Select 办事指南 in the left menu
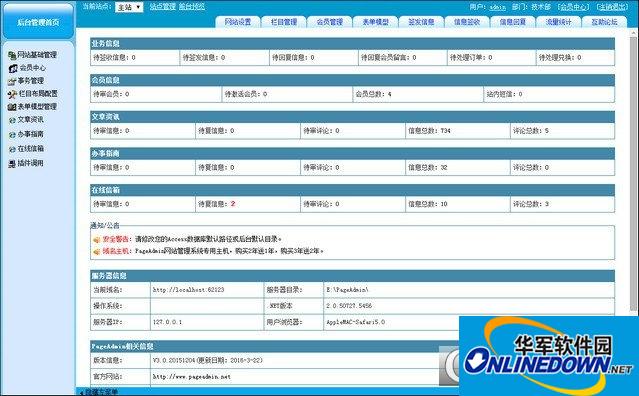This screenshot has width=639, height=396. 31,134
